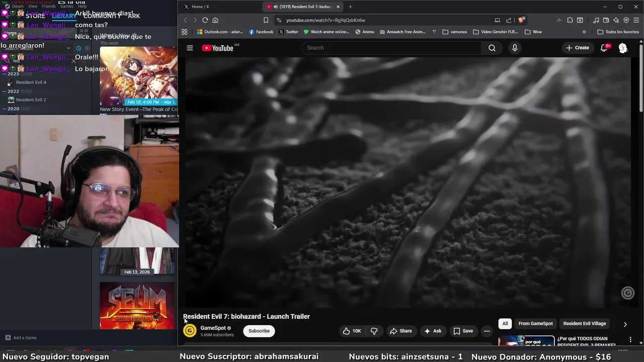Screen dimensions: 644x362
Task: Go forward in the browser
Action: pos(195,20)
